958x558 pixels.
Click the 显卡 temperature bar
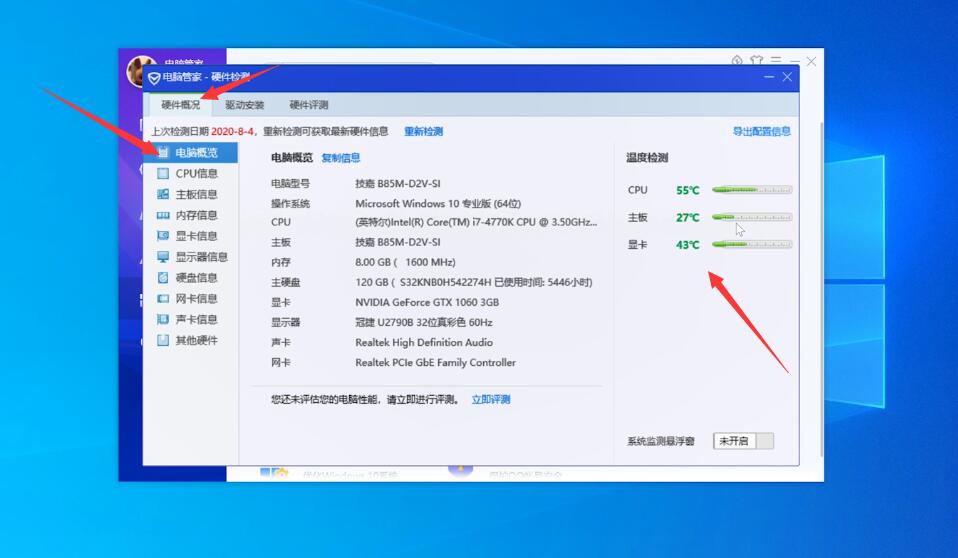[x=752, y=244]
